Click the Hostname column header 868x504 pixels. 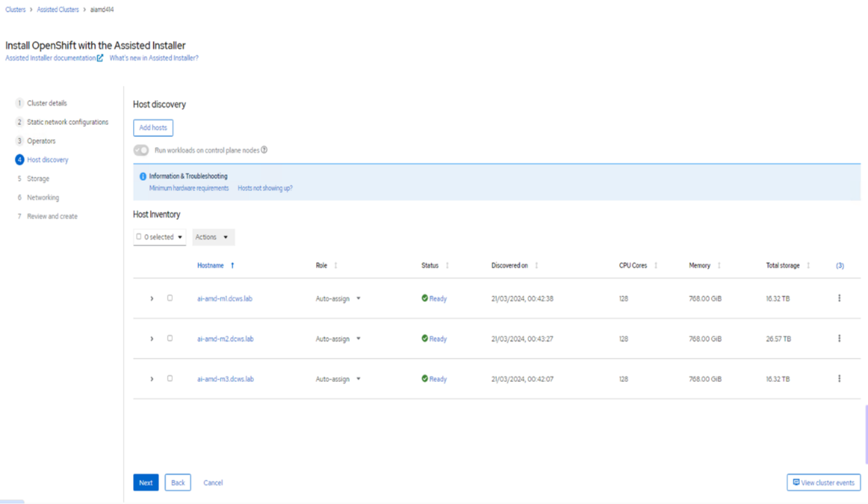[210, 266]
